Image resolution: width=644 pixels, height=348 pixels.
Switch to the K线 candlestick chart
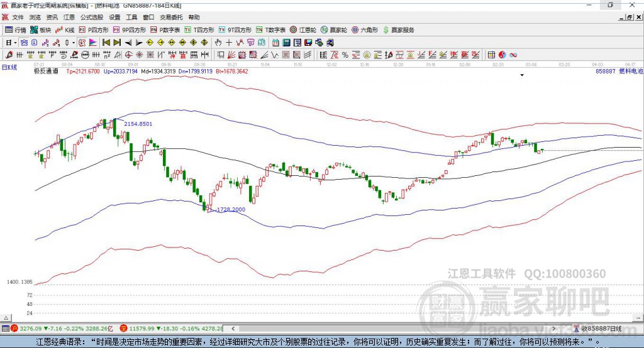[65, 30]
